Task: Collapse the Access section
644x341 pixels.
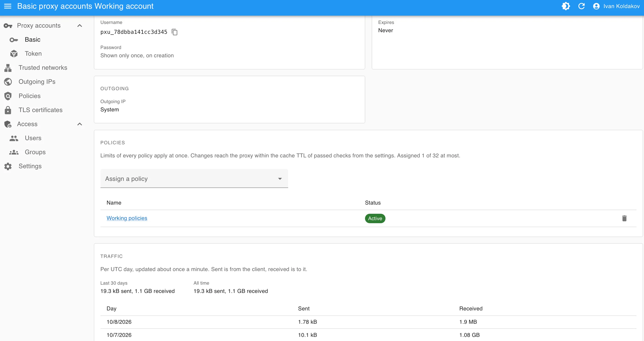Action: pyautogui.click(x=80, y=124)
